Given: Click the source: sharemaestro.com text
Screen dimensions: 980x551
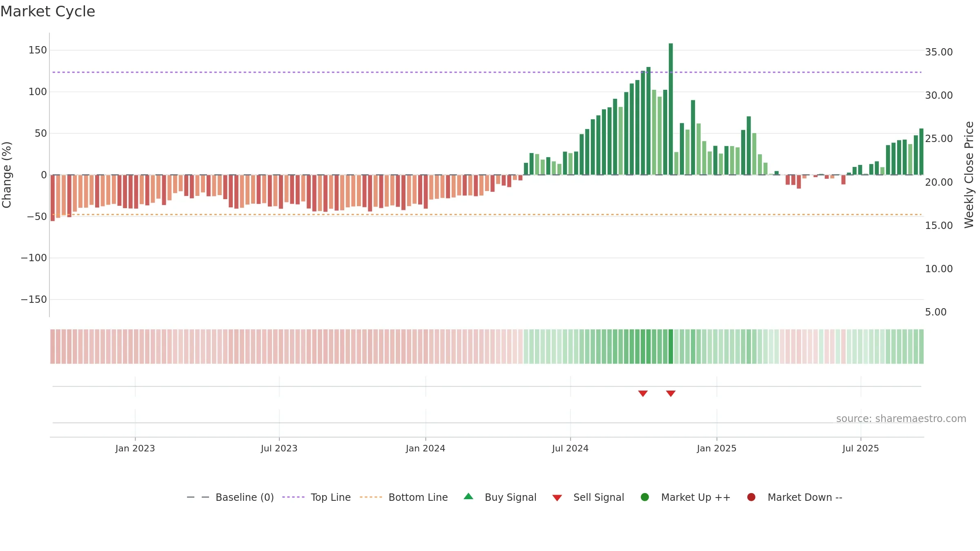Looking at the screenshot, I should point(901,419).
